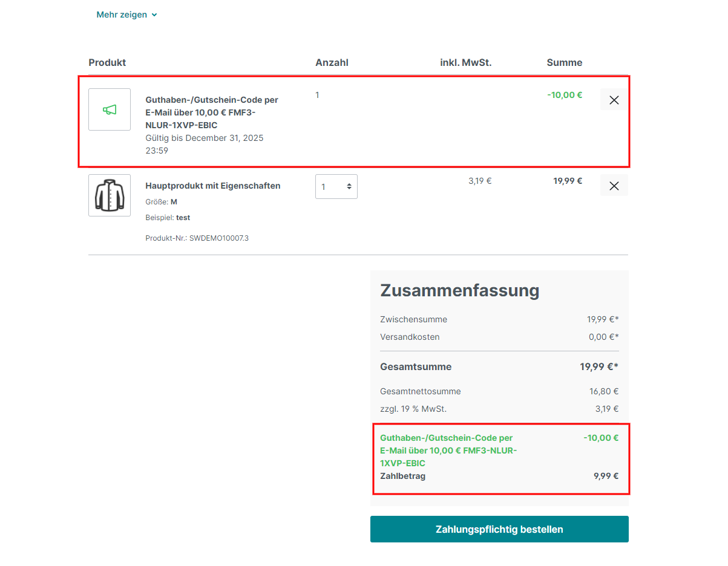The width and height of the screenshot is (728, 566).
Task: Click the green megaphone voucher icon
Action: tap(110, 109)
